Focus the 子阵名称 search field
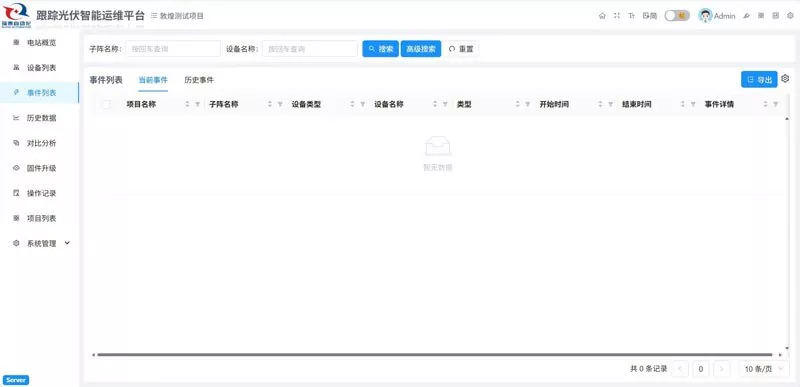800x387 pixels. tap(173, 49)
